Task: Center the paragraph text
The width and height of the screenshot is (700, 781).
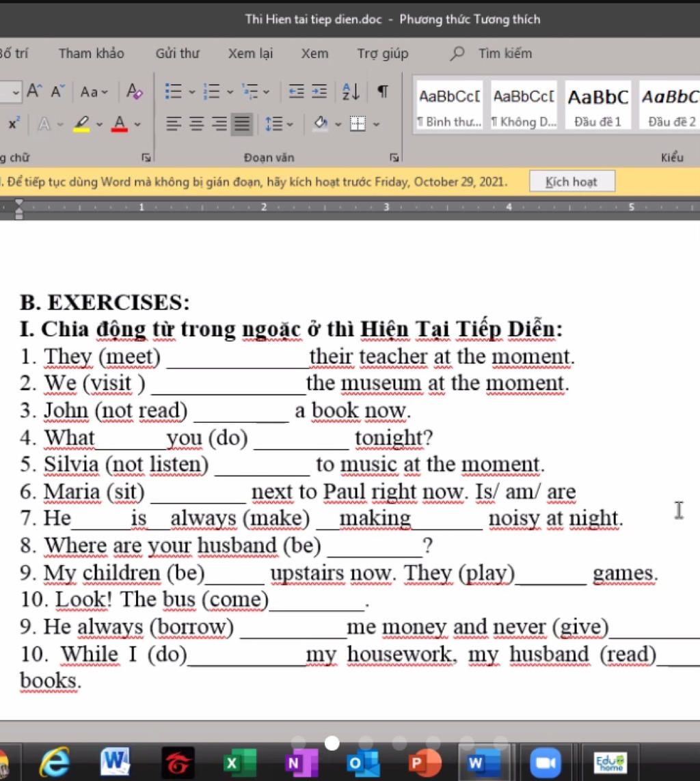Action: pos(196,124)
